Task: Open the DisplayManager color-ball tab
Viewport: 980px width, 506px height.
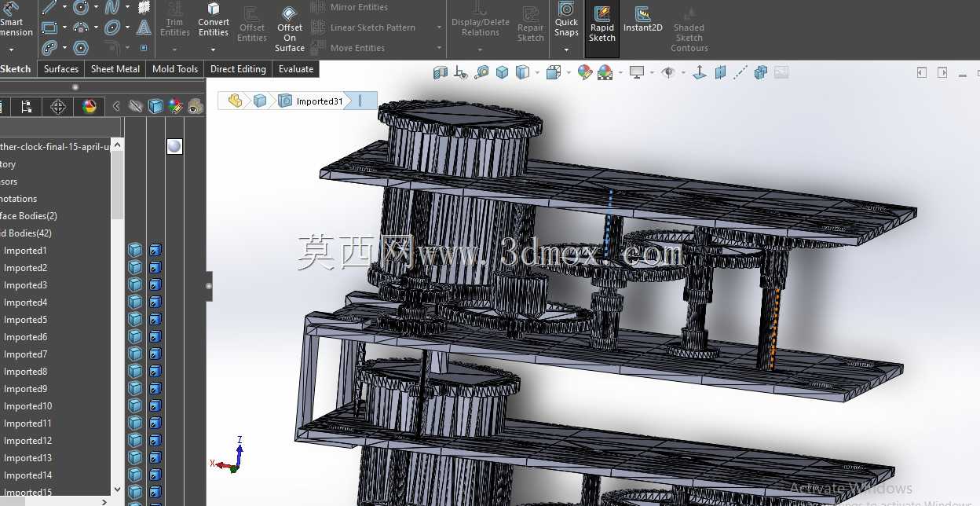Action: coord(90,107)
